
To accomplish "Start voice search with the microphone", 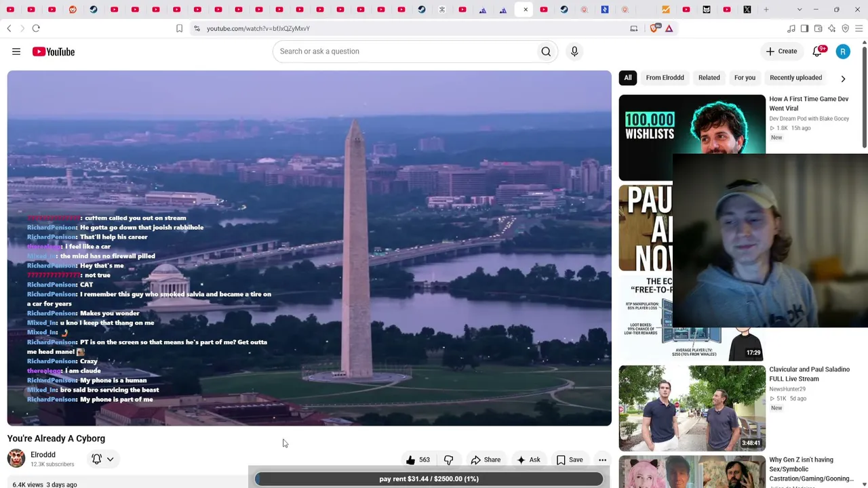I will [574, 52].
